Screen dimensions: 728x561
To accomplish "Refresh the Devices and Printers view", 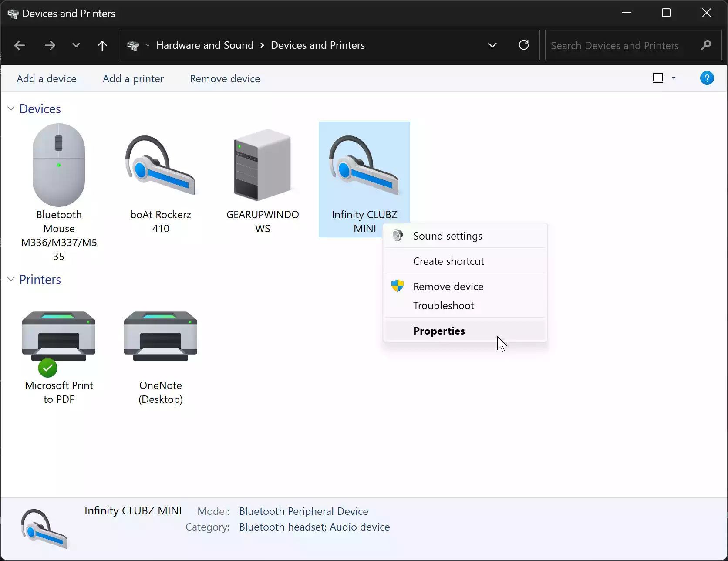I will pos(524,45).
